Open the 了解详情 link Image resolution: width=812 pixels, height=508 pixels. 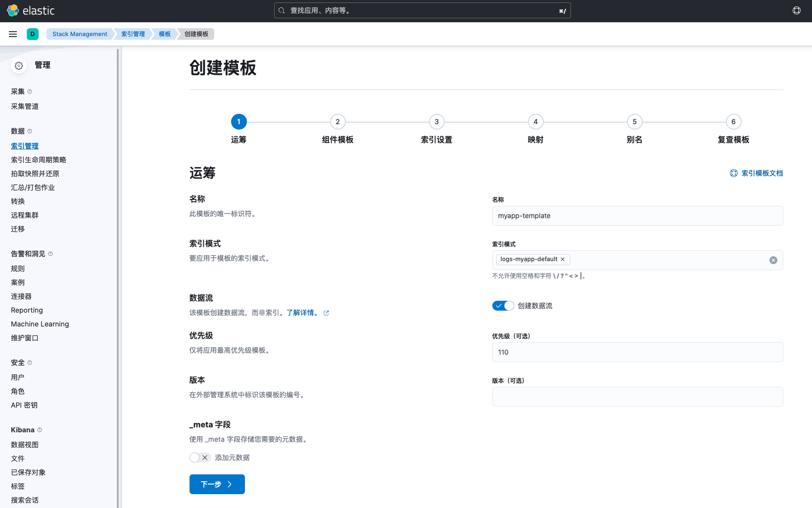point(303,313)
